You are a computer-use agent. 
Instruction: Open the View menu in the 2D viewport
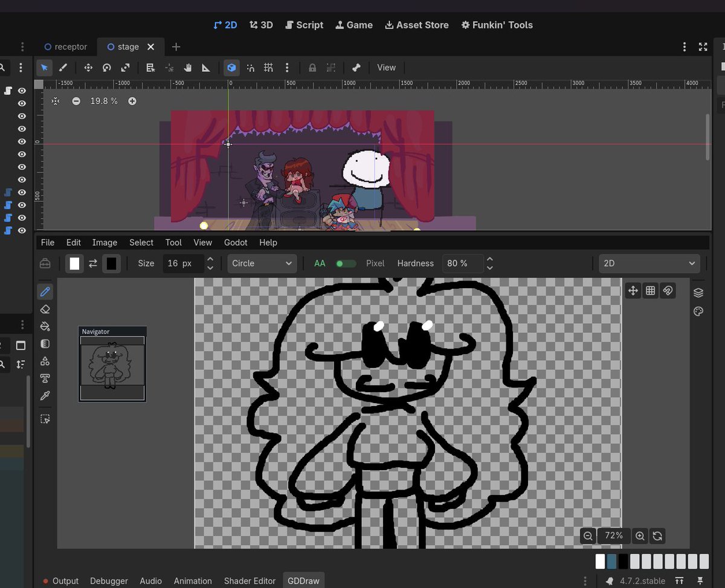coord(387,68)
